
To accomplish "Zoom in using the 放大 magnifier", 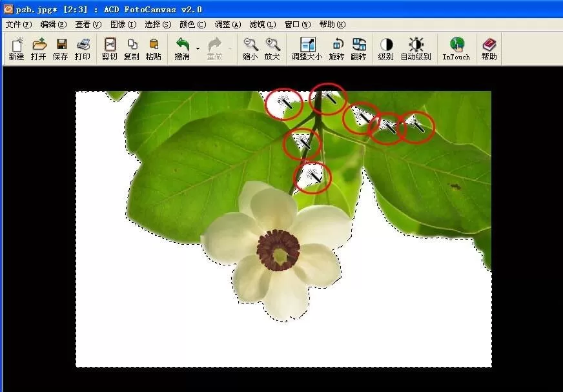I will point(272,49).
